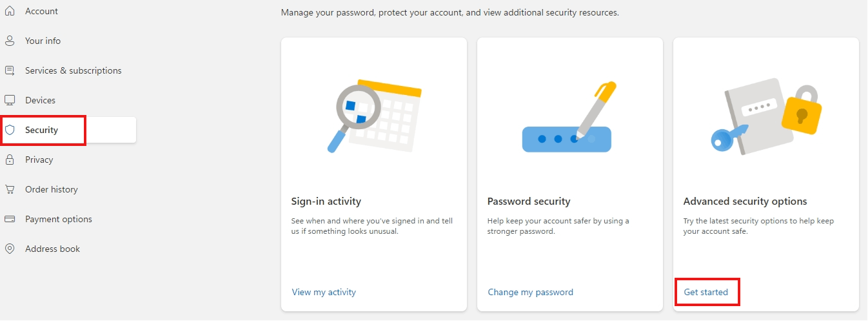Click the Payment options card icon
The width and height of the screenshot is (868, 321).
click(x=10, y=219)
